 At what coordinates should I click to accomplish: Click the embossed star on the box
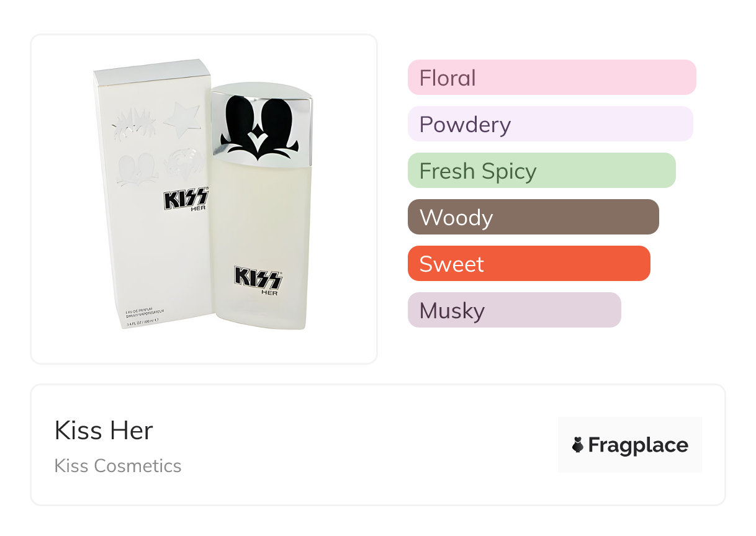pyautogui.click(x=181, y=119)
